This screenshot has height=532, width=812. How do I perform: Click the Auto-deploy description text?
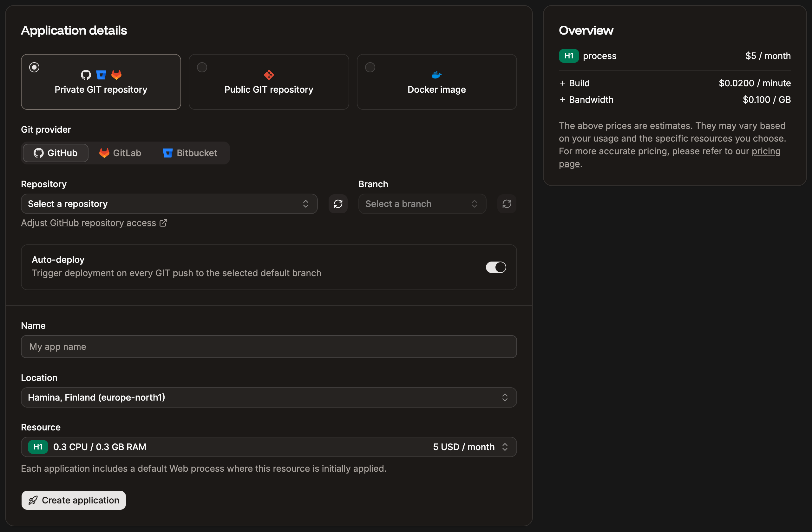(176, 273)
